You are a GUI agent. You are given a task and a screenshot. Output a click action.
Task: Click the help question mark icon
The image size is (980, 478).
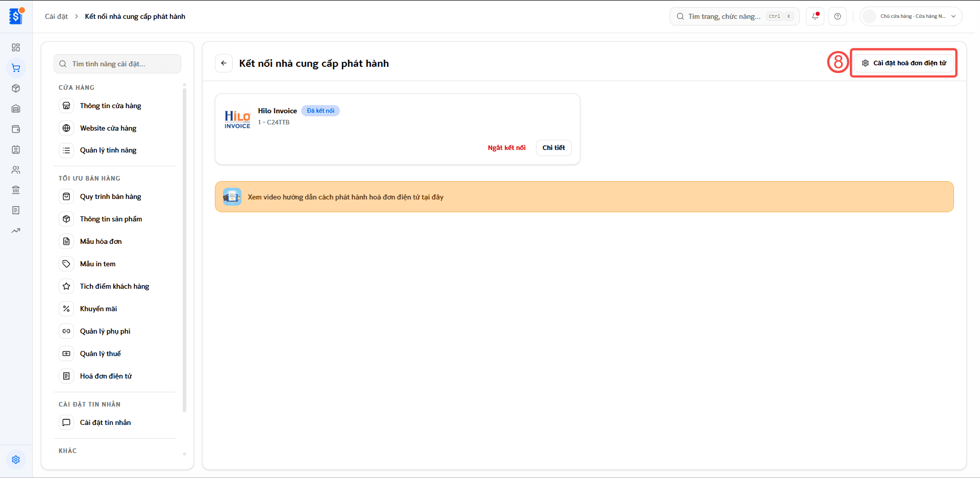(838, 16)
